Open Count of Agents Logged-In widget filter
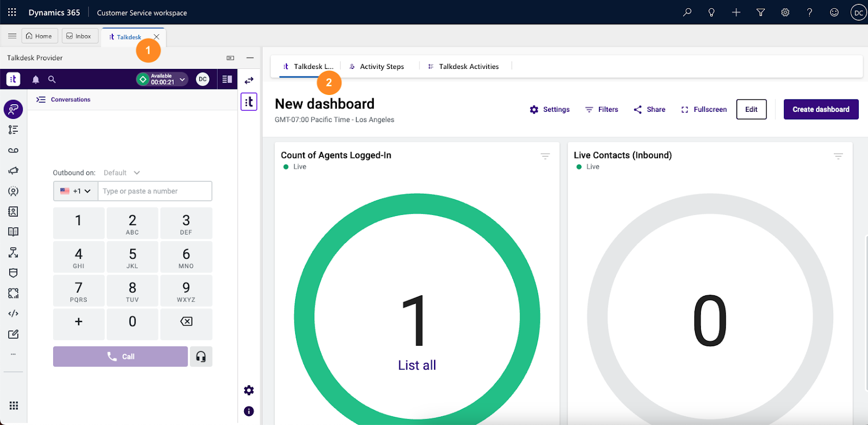The image size is (868, 425). [545, 156]
